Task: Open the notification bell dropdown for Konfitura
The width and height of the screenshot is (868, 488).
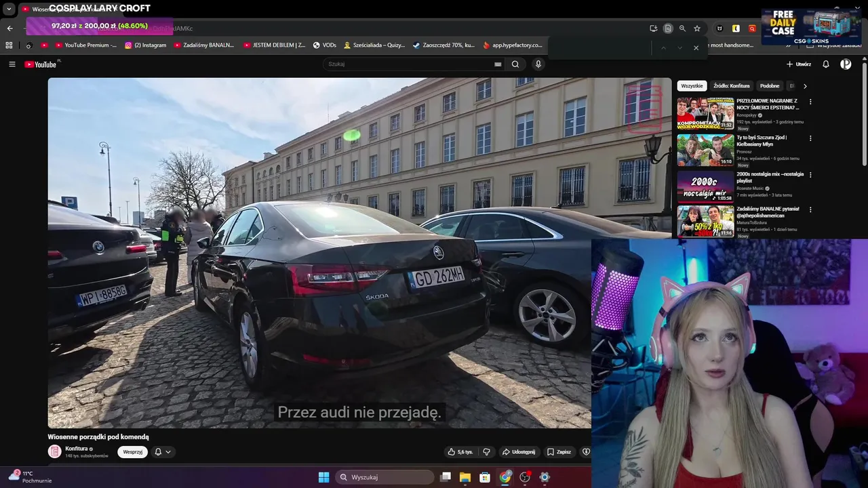Action: [163, 452]
